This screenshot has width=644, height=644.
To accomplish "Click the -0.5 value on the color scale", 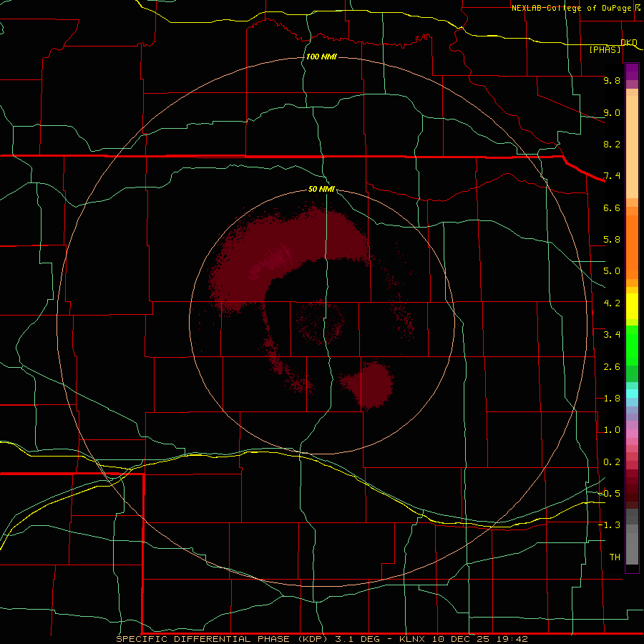I will coord(609,494).
